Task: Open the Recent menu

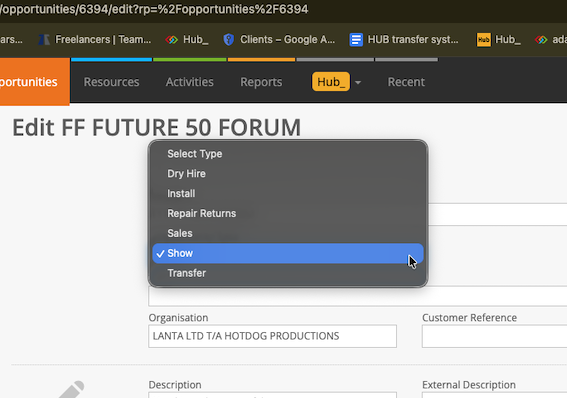Action: pos(406,82)
